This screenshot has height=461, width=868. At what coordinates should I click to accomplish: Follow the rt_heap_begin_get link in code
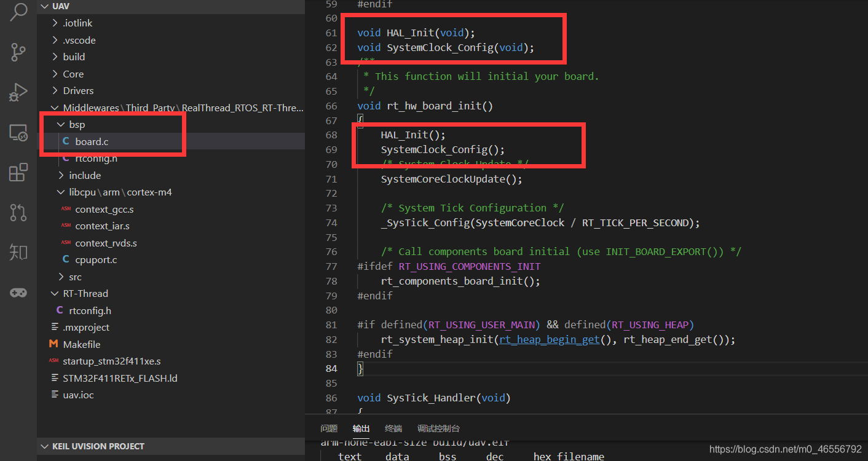(x=549, y=339)
